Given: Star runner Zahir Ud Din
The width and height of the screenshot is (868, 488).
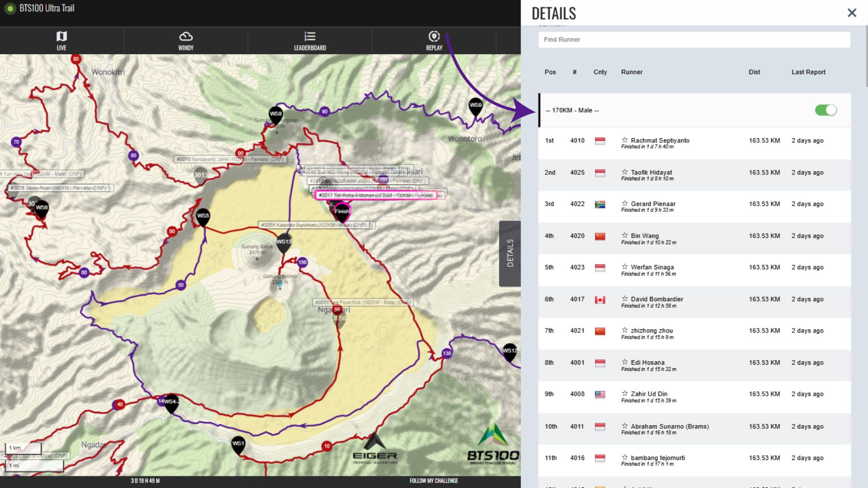Looking at the screenshot, I should coord(625,394).
